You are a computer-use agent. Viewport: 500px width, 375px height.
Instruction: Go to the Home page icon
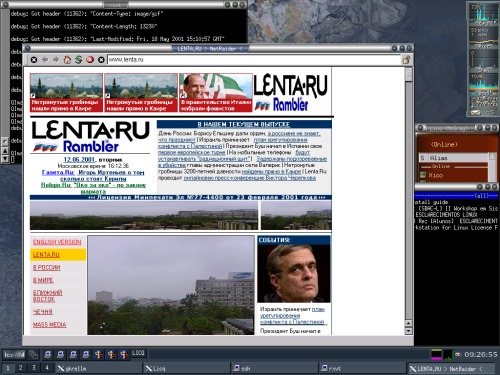click(x=67, y=60)
